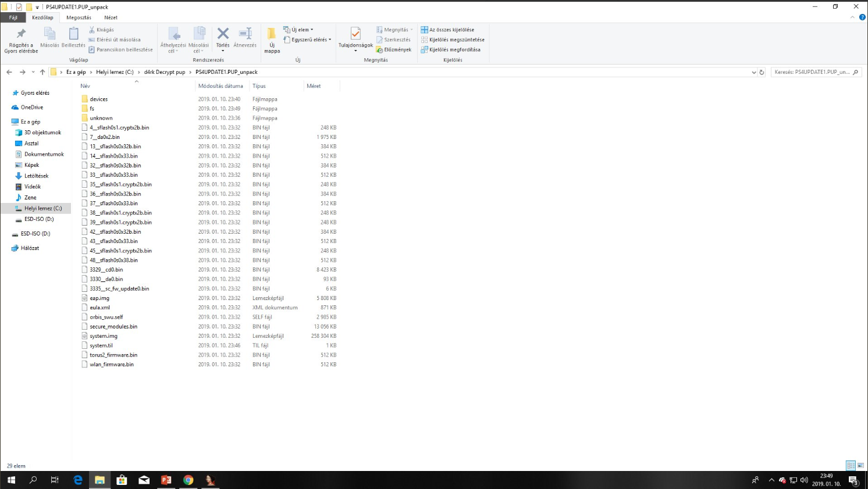Select the system.img file

point(104,336)
